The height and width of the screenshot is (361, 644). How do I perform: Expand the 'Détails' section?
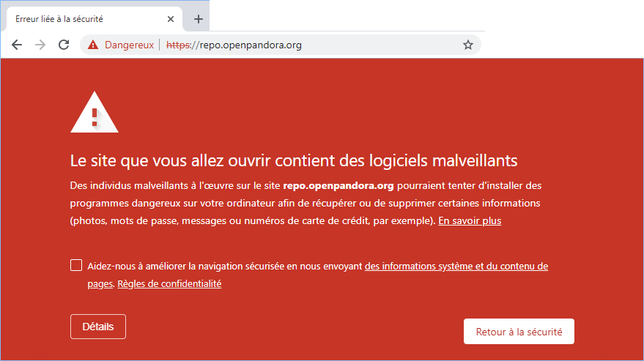[98, 327]
